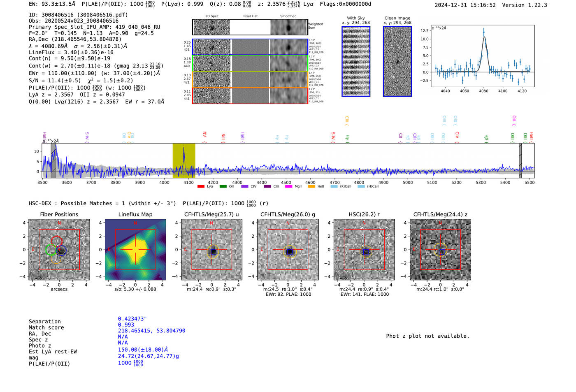Click the gray hatched band near 3550

point(53,160)
